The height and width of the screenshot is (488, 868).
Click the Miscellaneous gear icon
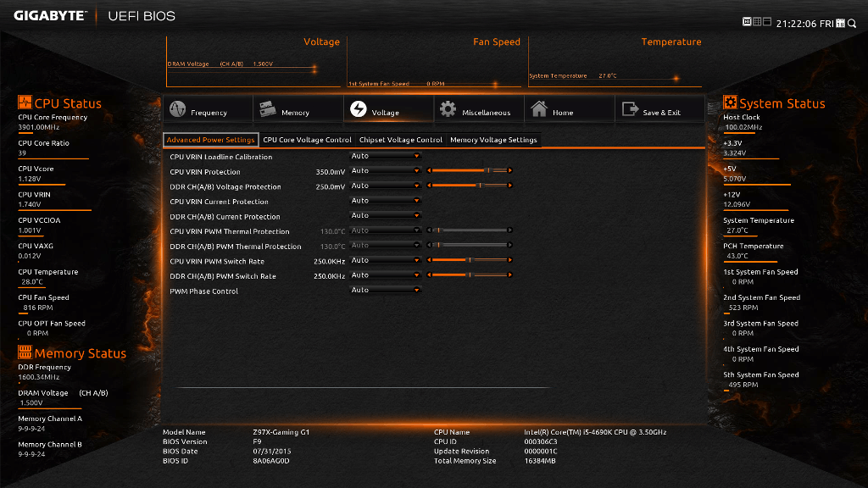[448, 109]
